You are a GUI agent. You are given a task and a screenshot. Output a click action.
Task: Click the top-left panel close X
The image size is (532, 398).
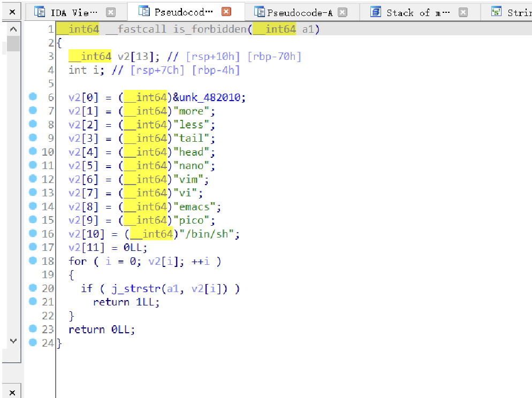tap(12, 12)
